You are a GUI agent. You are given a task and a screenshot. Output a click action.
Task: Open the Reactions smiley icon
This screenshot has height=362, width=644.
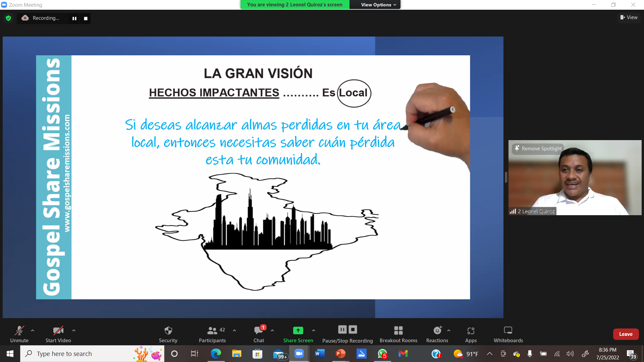click(437, 330)
